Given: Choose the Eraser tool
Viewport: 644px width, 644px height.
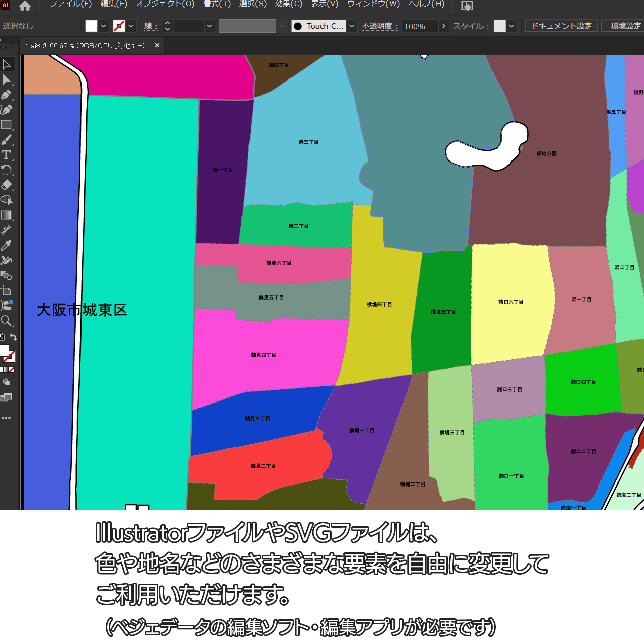Looking at the screenshot, I should [7, 185].
